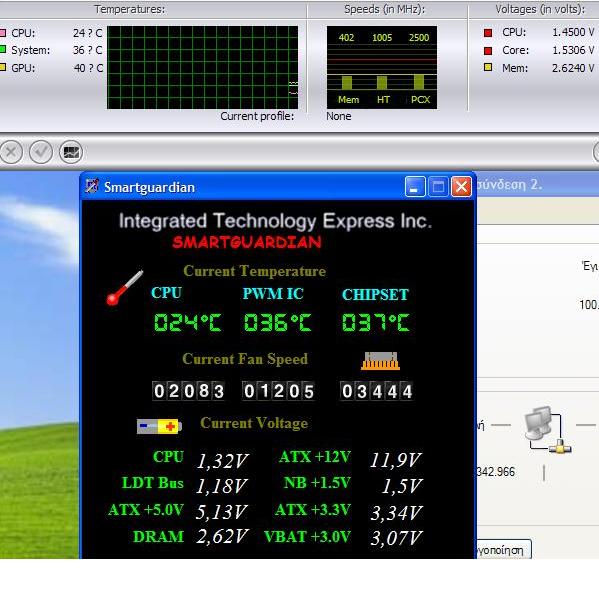This screenshot has width=599, height=598.
Task: Minimize the Smartguardian window
Action: click(415, 186)
